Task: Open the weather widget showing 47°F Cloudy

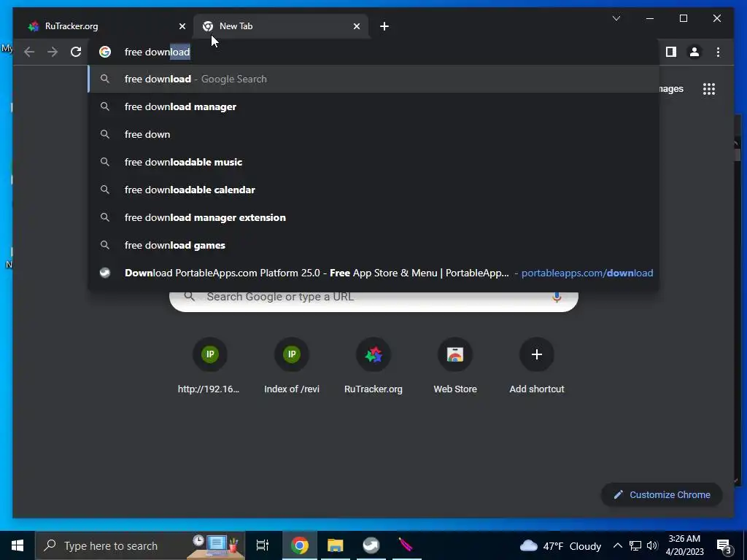Action: (x=560, y=545)
